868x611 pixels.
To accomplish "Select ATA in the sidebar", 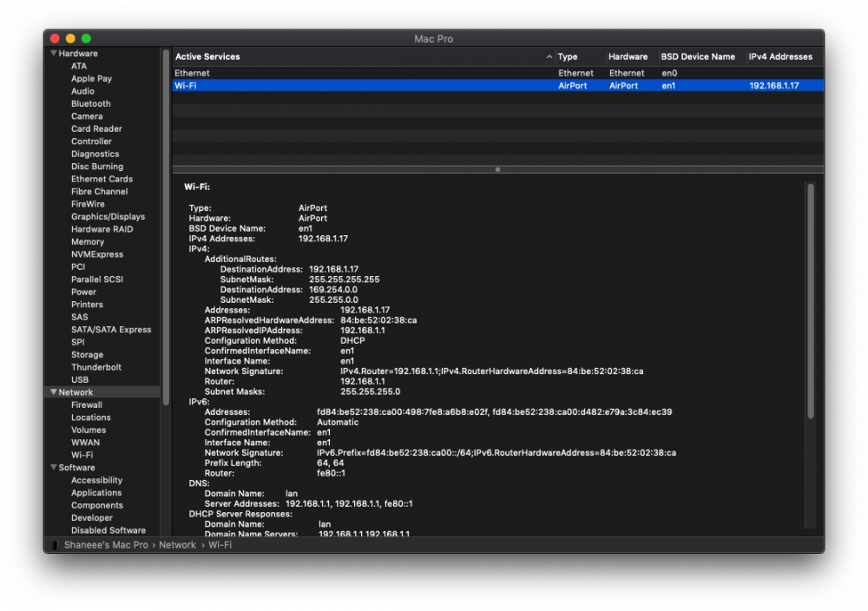I will tap(79, 66).
